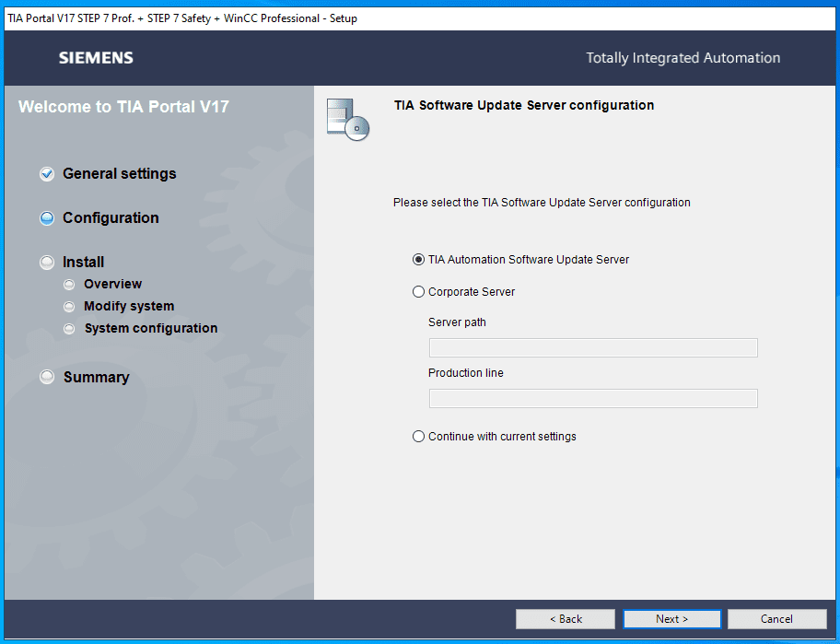840x644 pixels.
Task: Click the Overview sub-step bullet icon
Action: coord(69,285)
